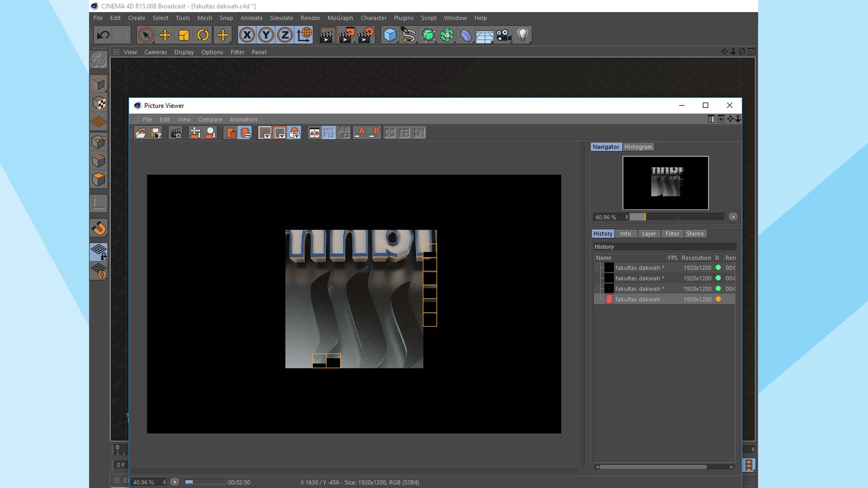Select the Move tool in main toolbar
868x488 pixels.
(x=165, y=35)
